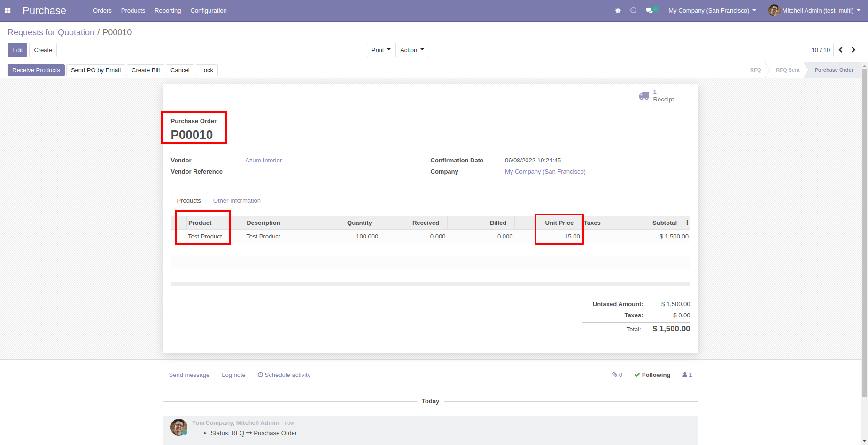868x445 pixels.
Task: Click Test Product in Product column
Action: coord(205,236)
